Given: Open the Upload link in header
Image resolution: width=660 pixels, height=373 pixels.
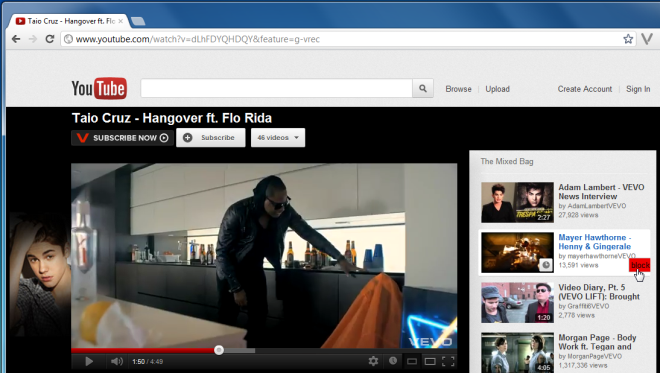Looking at the screenshot, I should (x=498, y=89).
